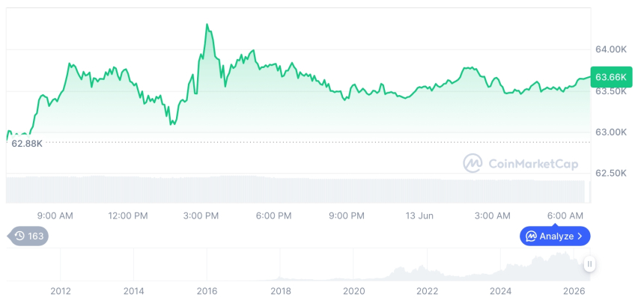
Task: Click the history clock icon labeled 163
Action: [19, 236]
